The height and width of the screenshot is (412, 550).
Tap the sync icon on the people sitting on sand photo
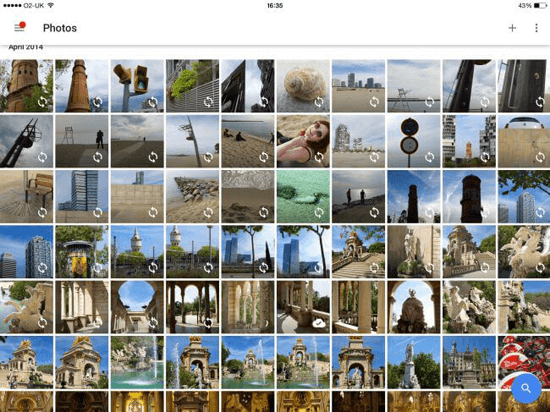pos(263,157)
